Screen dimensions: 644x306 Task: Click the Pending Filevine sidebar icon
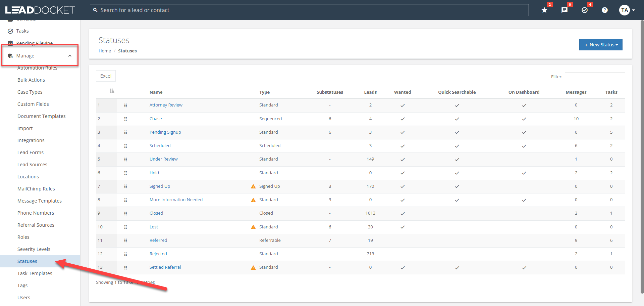[x=10, y=43]
